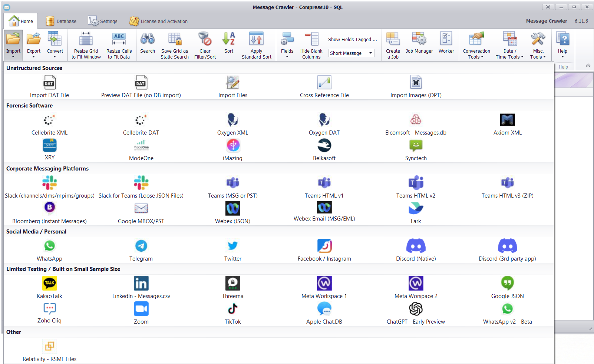594x364 pixels.
Task: Expand the Fields dropdown
Action: [287, 45]
